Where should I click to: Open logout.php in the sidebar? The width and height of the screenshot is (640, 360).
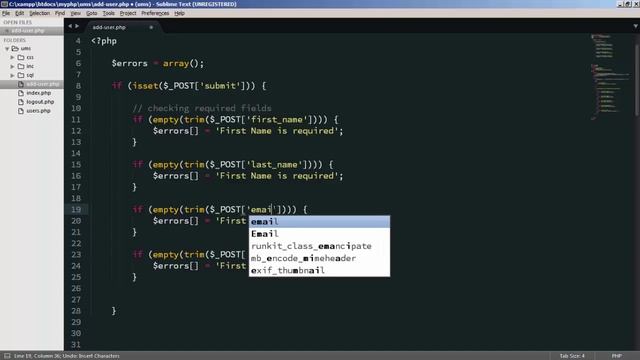click(40, 102)
